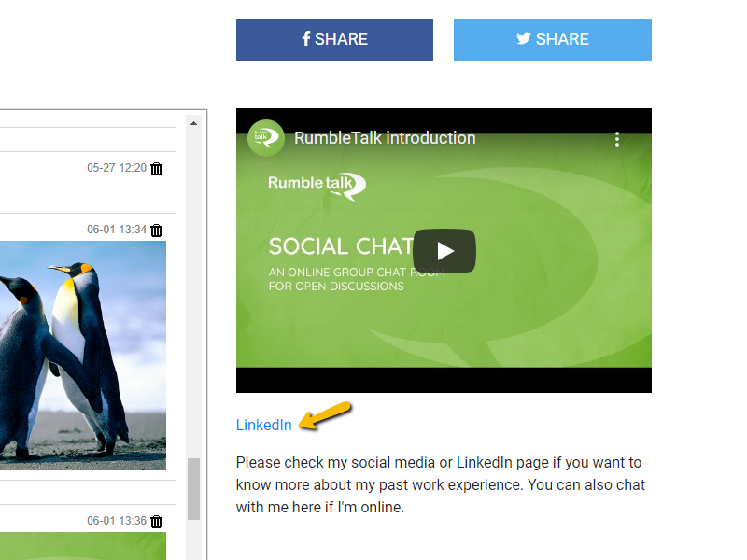Click the white RumbleTalk logo inside video
Viewport: 747px width, 560px height.
317,184
